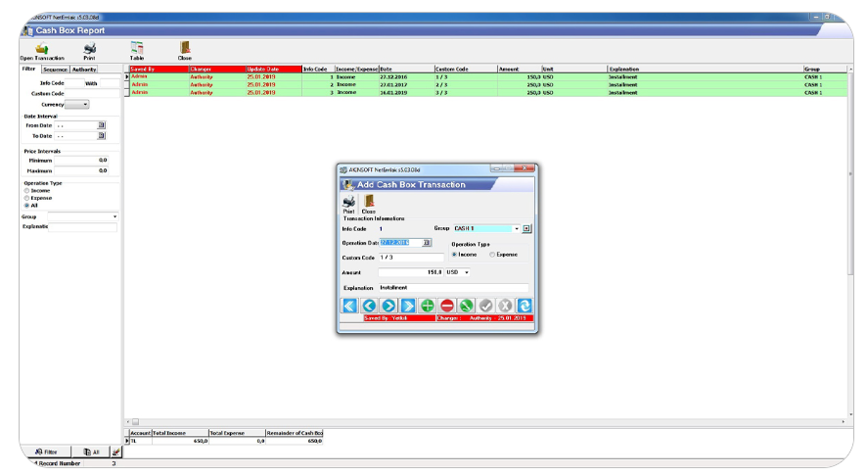Screen dimensions: 868x476
Task: Open the To Date calendar picker
Action: pos(102,136)
